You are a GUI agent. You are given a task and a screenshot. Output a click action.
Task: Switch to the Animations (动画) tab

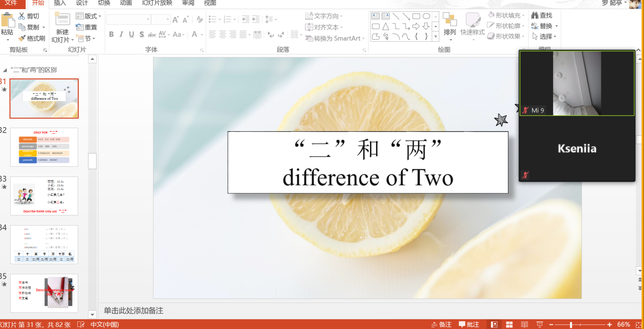(x=126, y=3)
